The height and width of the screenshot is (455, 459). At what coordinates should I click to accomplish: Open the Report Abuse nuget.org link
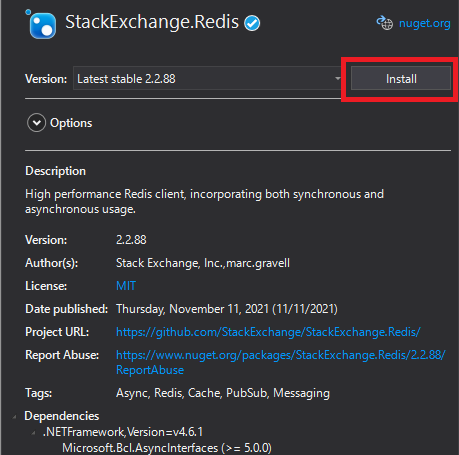tap(281, 362)
